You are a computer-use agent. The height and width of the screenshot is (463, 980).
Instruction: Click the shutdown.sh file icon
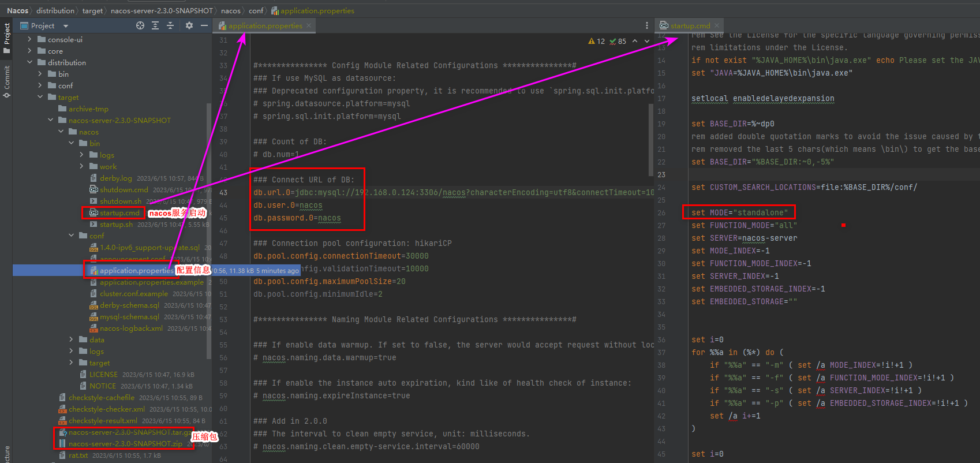(x=93, y=201)
